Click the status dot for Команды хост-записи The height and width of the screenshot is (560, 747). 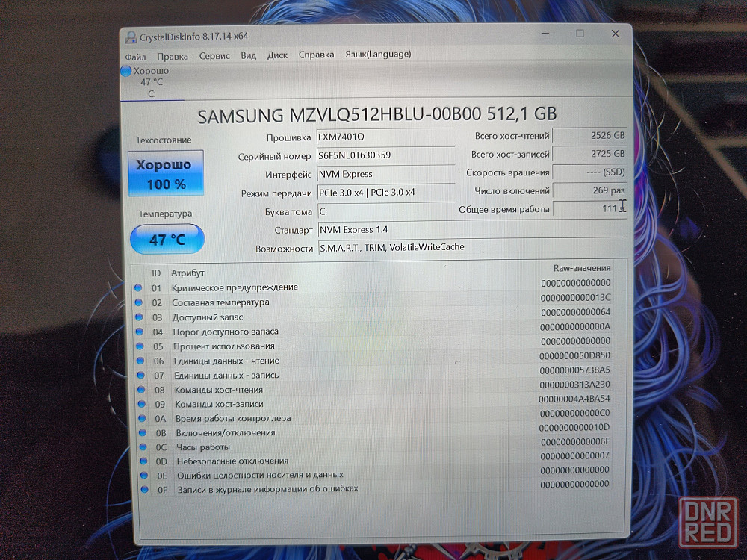[x=142, y=404]
